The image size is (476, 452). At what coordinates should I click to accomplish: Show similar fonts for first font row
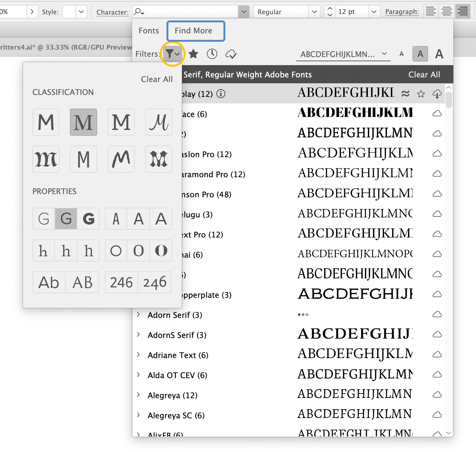405,94
